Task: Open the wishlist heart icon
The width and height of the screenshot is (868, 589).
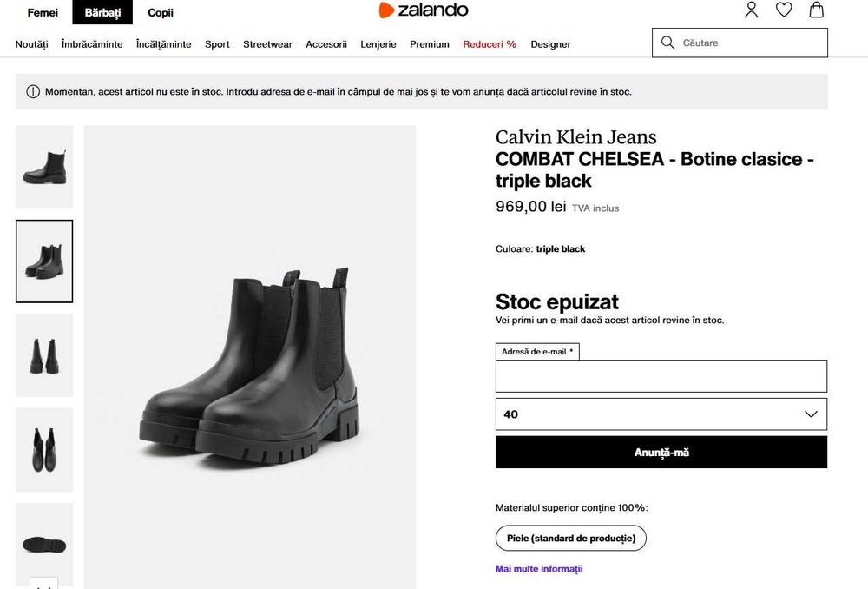Action: [x=784, y=10]
